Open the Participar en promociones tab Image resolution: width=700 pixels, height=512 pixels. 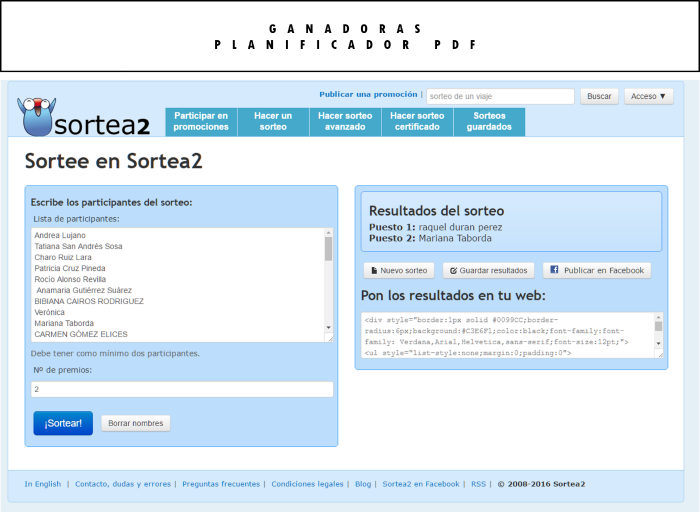pos(201,121)
